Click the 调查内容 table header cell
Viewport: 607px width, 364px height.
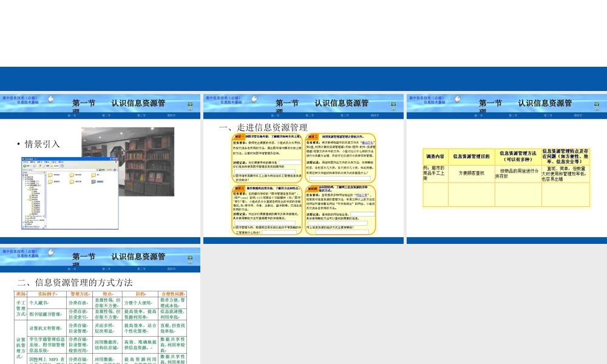tap(431, 156)
